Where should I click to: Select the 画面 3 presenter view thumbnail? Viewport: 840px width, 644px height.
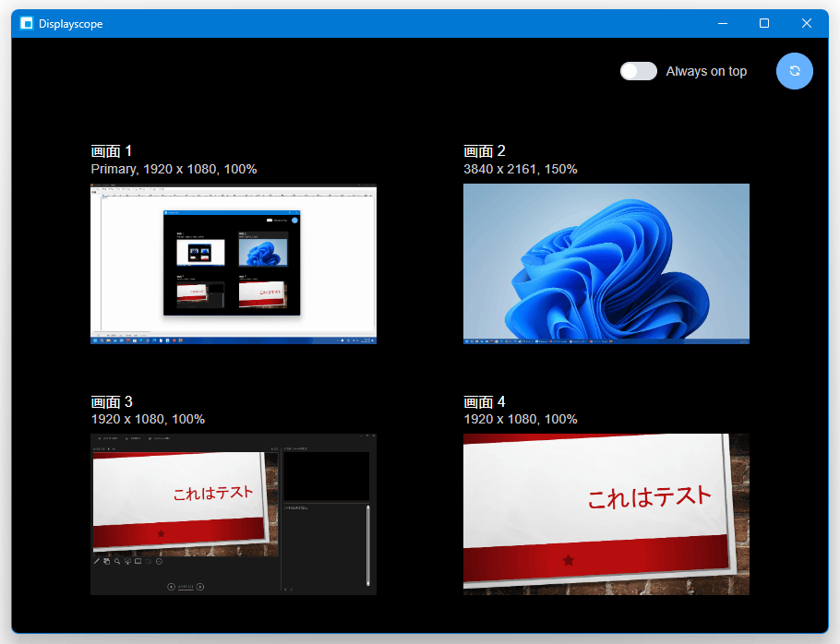234,514
